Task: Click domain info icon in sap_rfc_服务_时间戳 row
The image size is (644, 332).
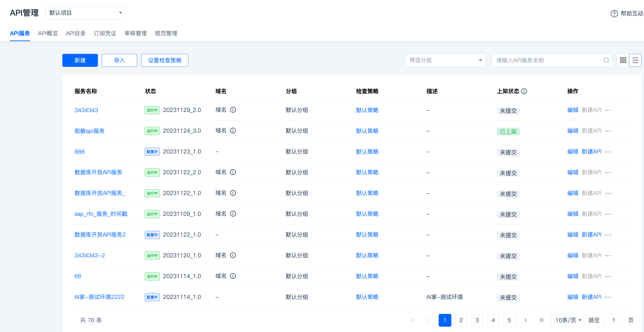Action: (x=233, y=214)
